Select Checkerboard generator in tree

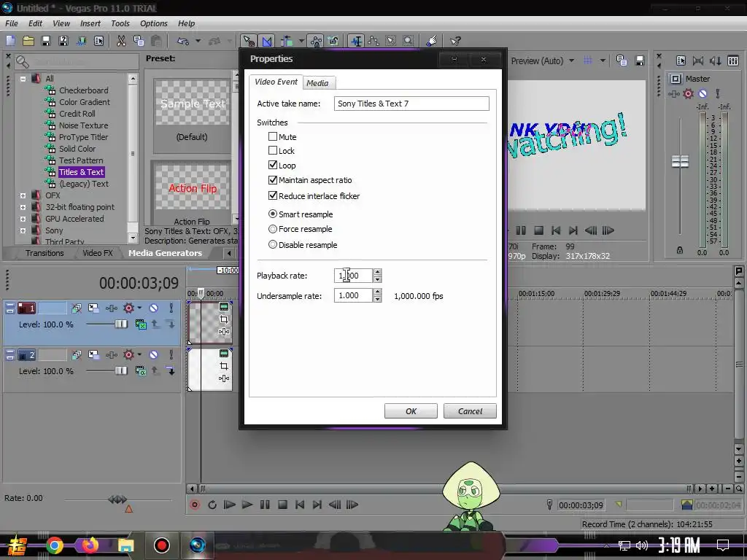point(83,90)
